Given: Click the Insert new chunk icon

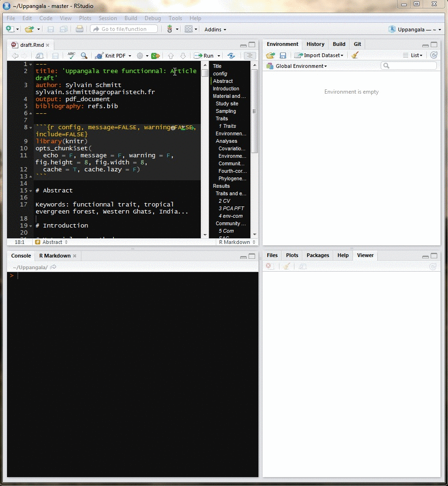Looking at the screenshot, I should point(155,56).
